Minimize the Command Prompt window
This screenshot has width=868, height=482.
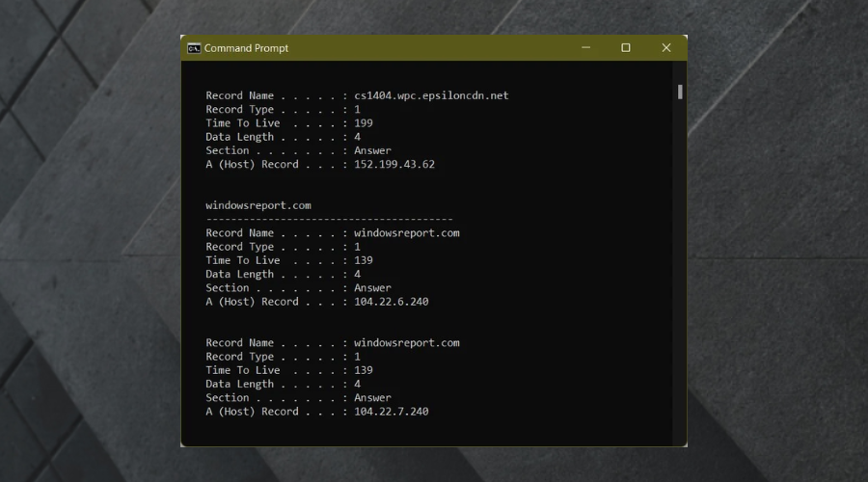tap(585, 48)
